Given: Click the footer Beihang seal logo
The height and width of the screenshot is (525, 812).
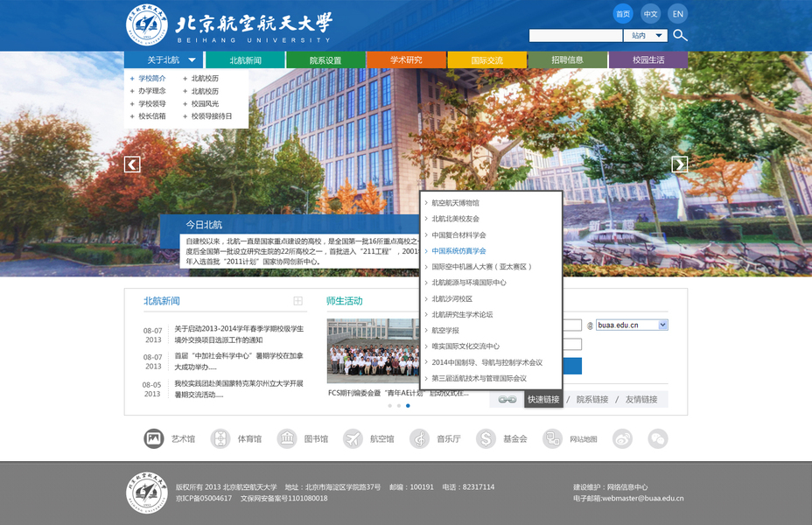Looking at the screenshot, I should pyautogui.click(x=147, y=493).
